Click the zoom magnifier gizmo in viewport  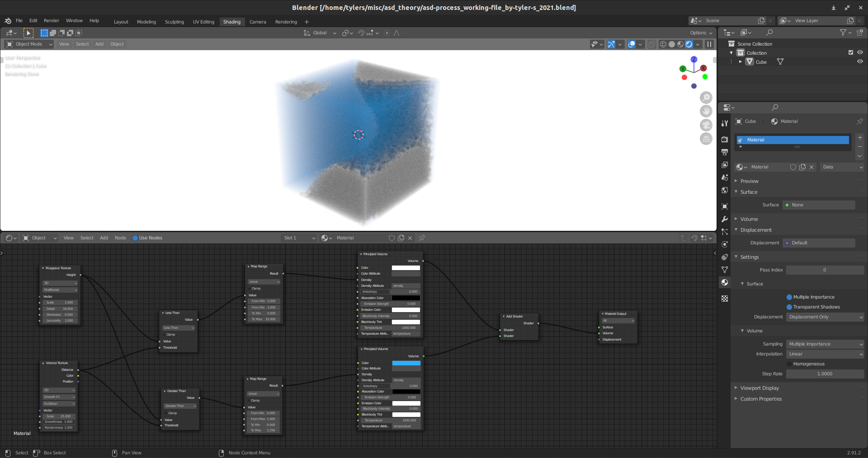[706, 98]
